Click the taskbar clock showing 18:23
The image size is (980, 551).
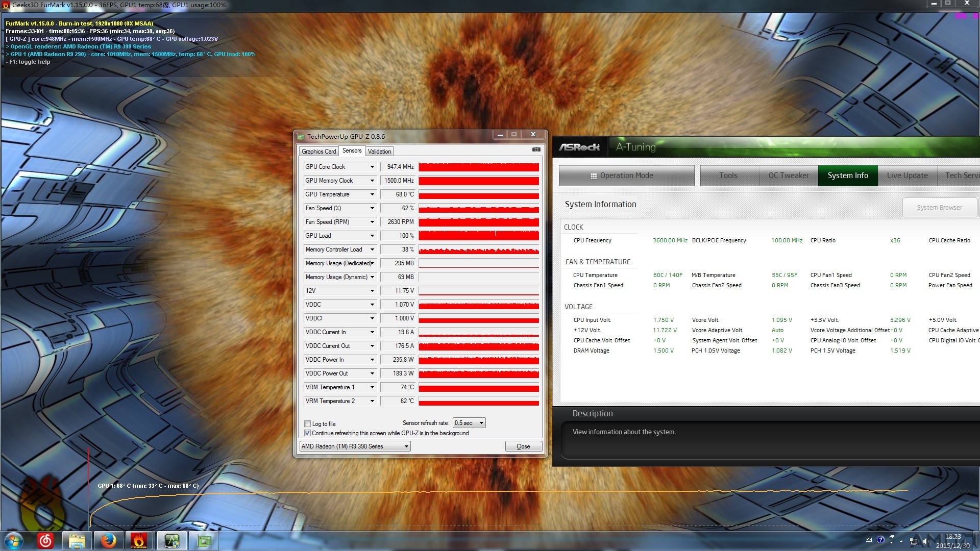pyautogui.click(x=952, y=541)
